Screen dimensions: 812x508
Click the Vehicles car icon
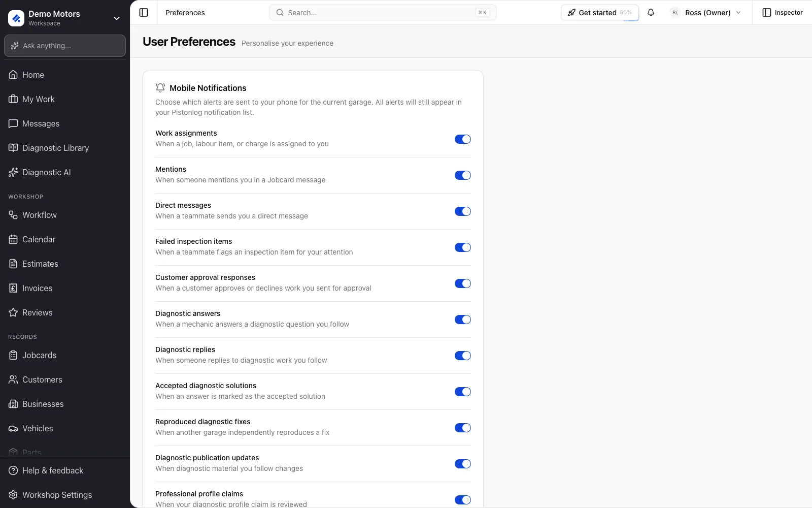(13, 428)
